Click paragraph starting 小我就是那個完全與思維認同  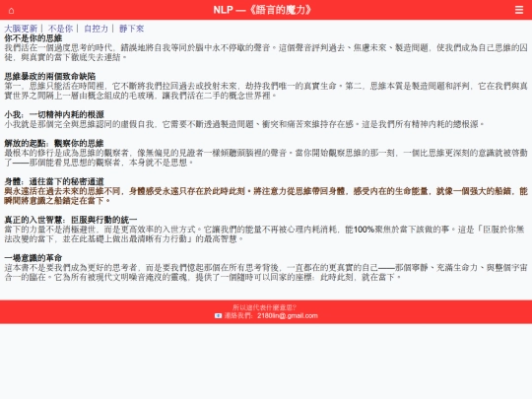[244, 124]
